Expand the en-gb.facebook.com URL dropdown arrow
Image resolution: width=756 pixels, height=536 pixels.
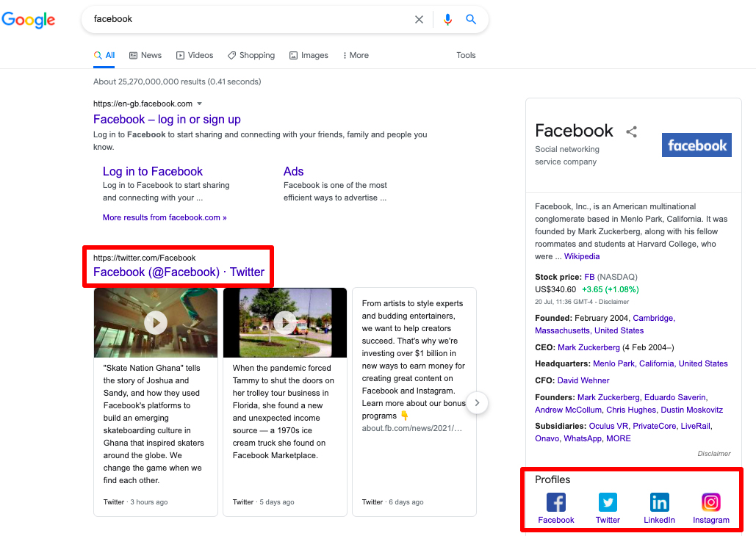pyautogui.click(x=200, y=104)
